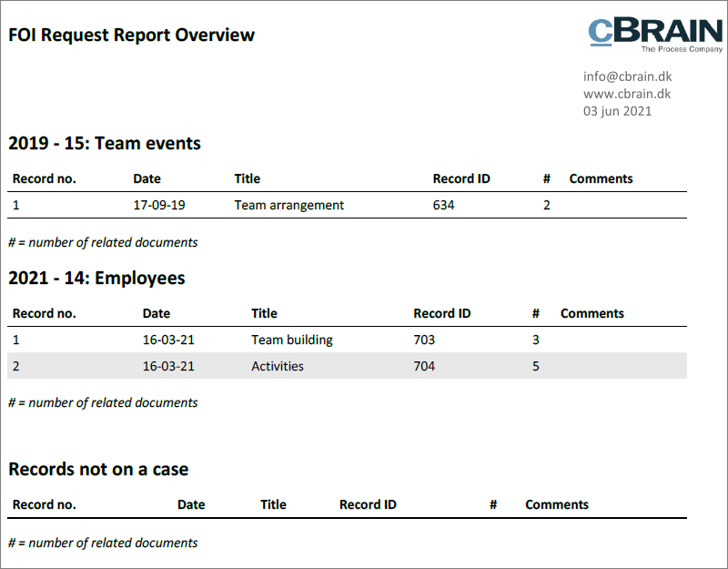Click the '2021 - 14: Employees' heading
This screenshot has width=728, height=569.
(96, 278)
